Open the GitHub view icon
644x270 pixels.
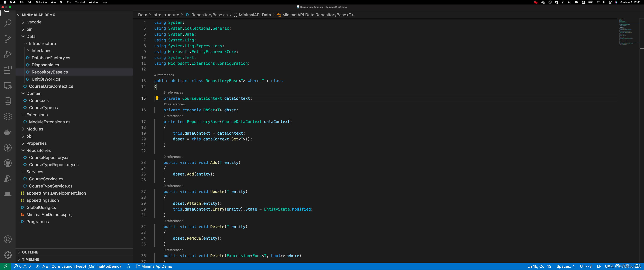click(8, 163)
